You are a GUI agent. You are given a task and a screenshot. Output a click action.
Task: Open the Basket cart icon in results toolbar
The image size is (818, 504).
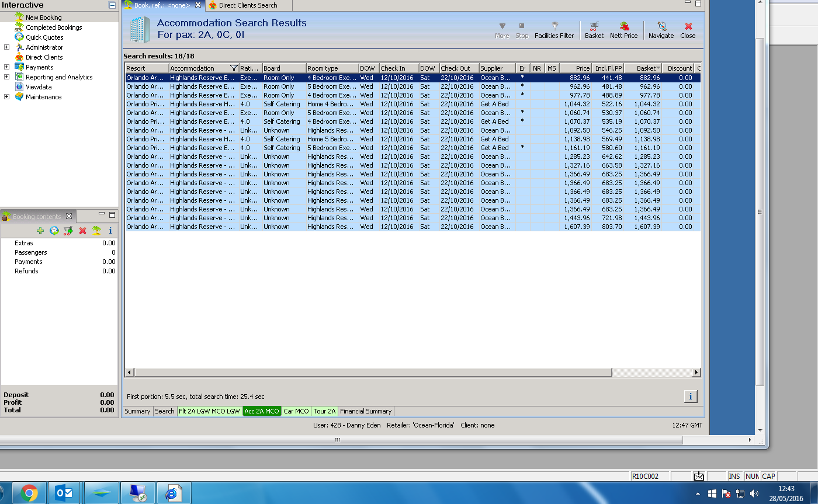pyautogui.click(x=594, y=26)
